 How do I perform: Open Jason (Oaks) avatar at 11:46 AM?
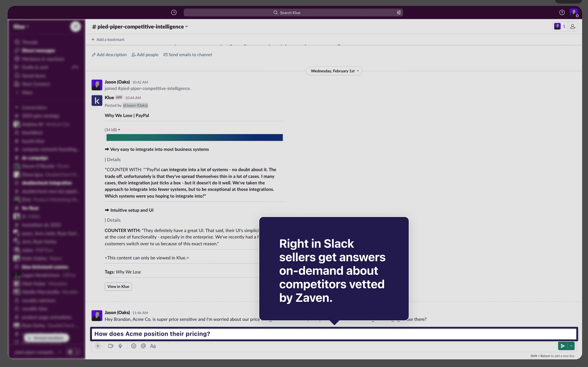[97, 316]
